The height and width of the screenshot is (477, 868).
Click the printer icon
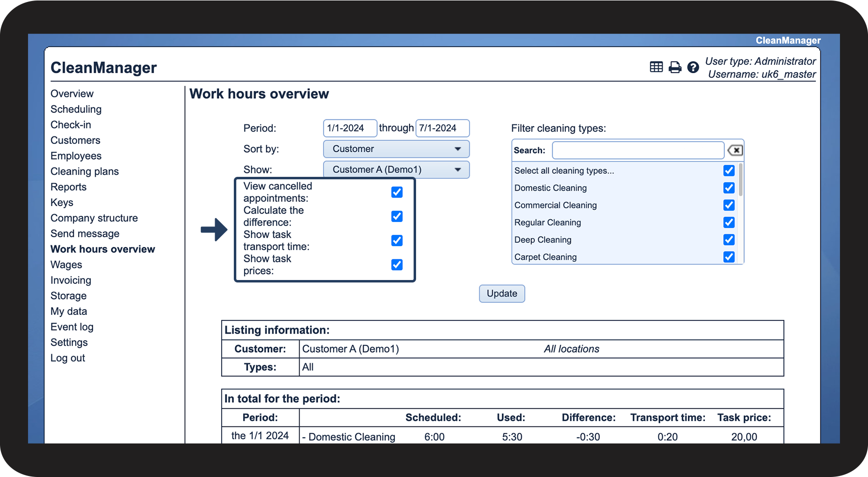pyautogui.click(x=675, y=67)
